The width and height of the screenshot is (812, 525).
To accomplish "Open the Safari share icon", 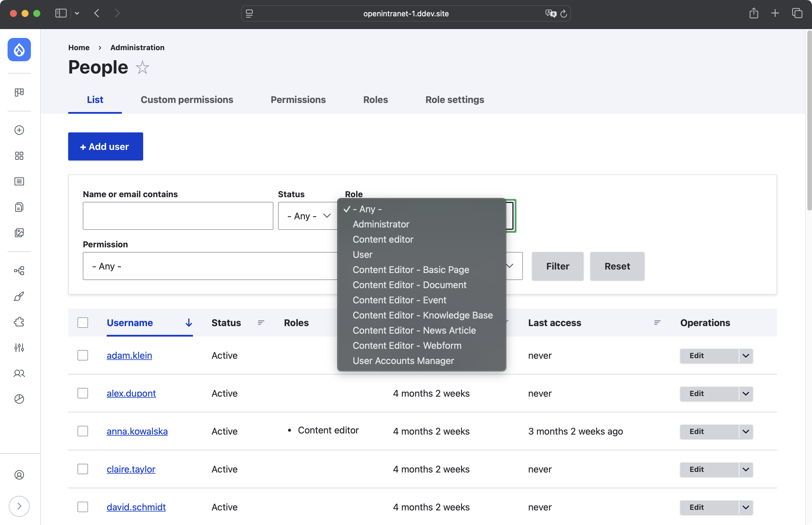I will [754, 13].
